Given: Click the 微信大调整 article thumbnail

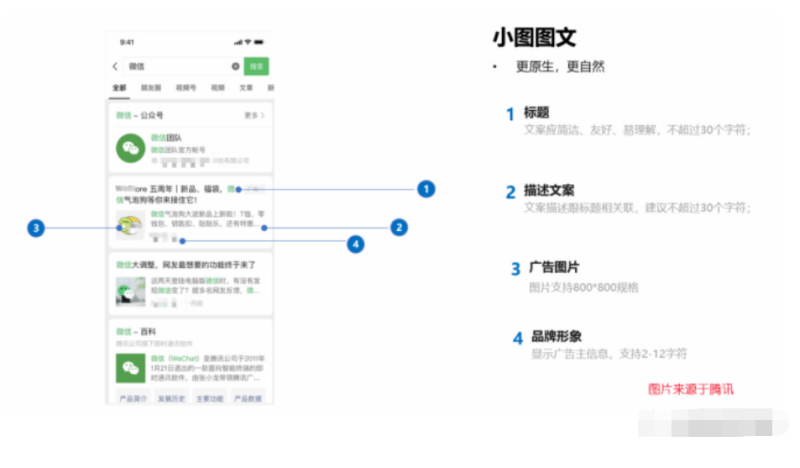Looking at the screenshot, I should (x=131, y=292).
